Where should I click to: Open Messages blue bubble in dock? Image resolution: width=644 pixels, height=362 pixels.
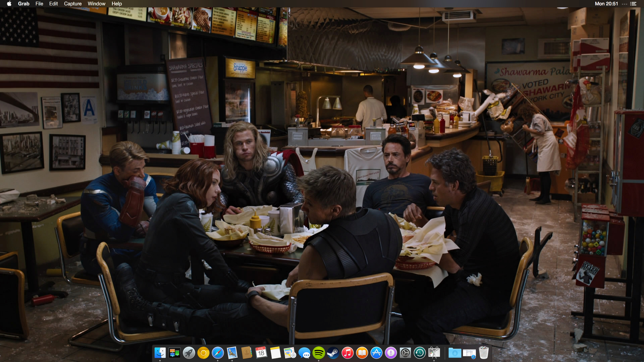[304, 353]
